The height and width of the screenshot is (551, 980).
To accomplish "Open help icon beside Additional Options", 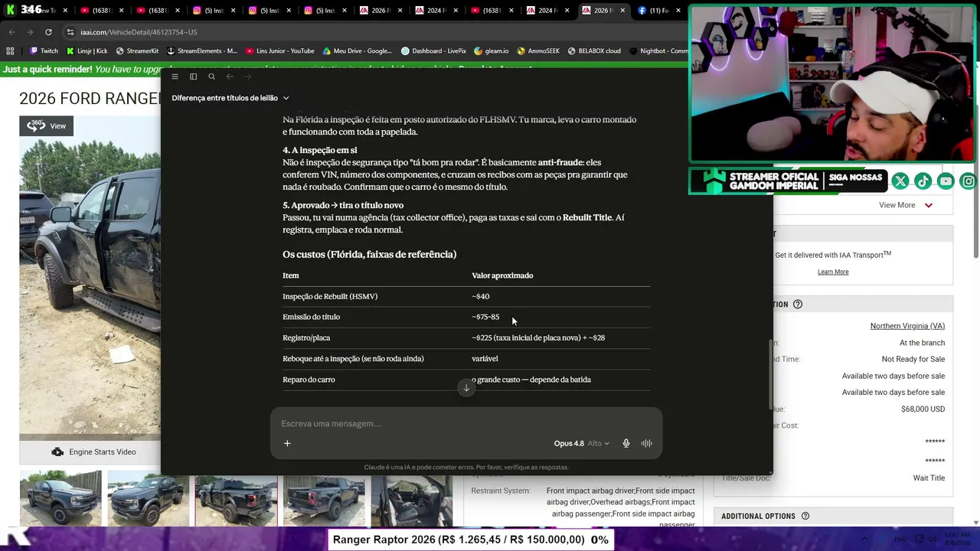I will (805, 517).
